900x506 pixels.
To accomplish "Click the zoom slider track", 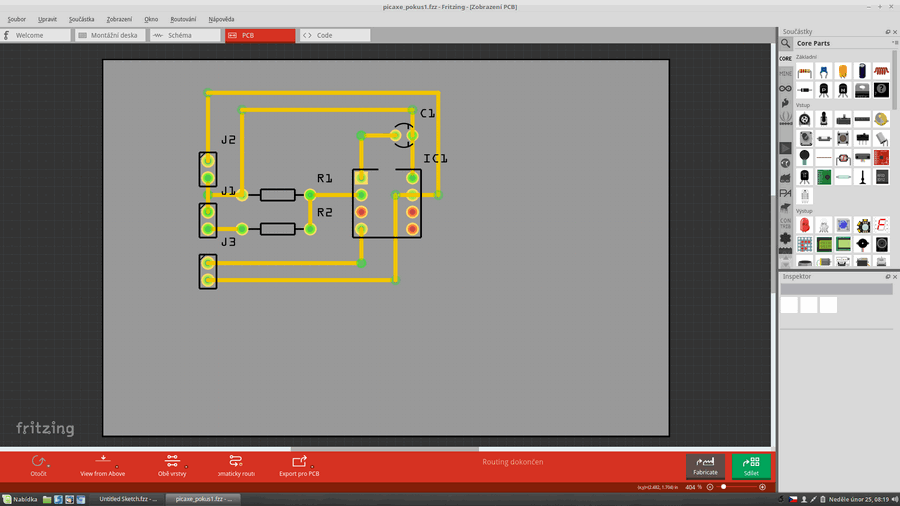I will point(740,487).
